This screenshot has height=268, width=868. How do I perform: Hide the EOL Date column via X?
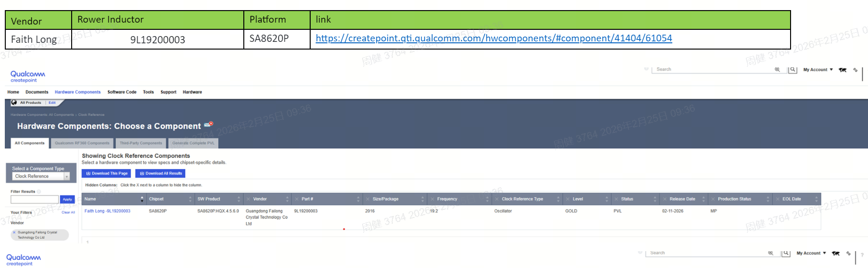[777, 199]
